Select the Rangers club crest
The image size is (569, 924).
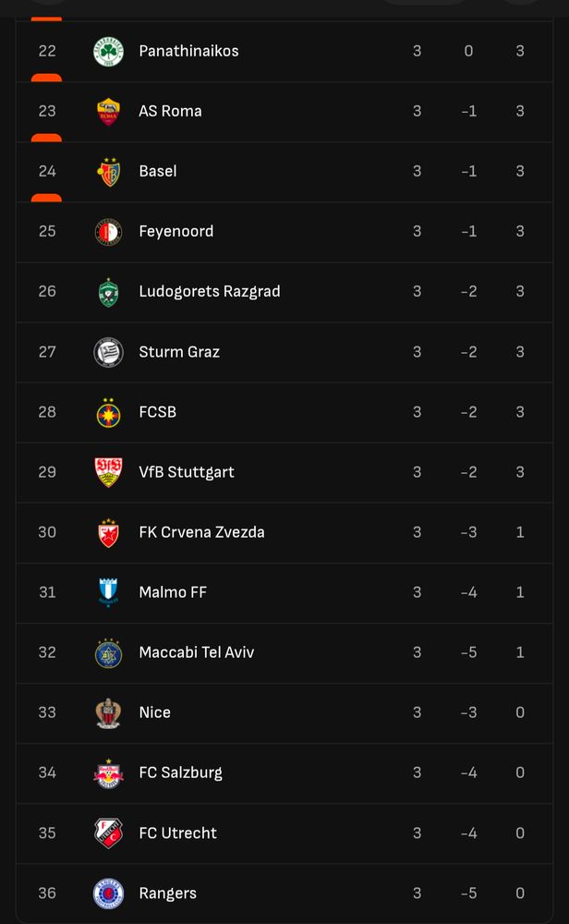click(x=108, y=894)
